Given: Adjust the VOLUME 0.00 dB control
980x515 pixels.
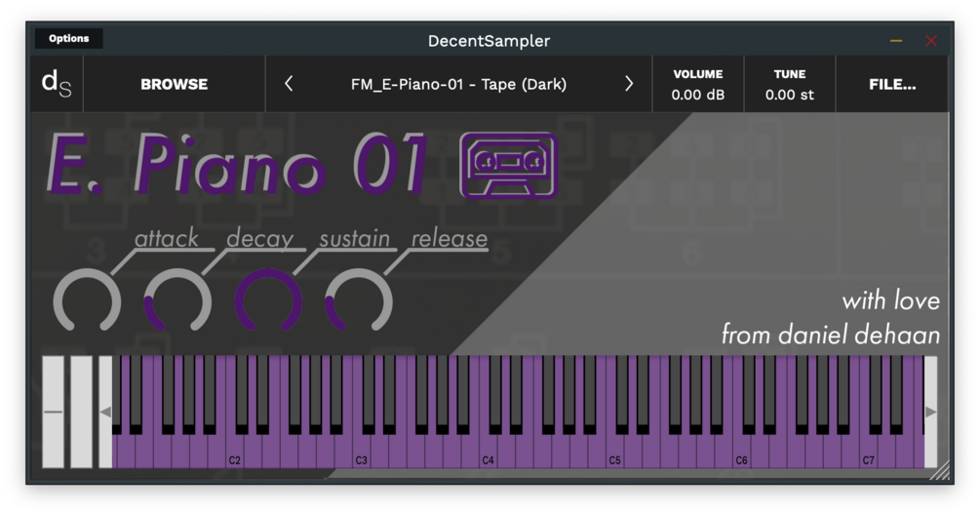Looking at the screenshot, I should 698,84.
